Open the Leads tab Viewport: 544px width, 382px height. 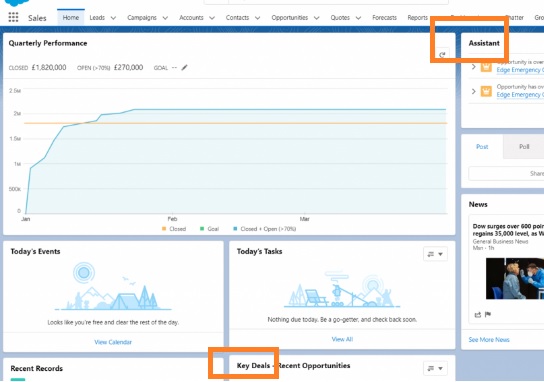click(x=97, y=17)
